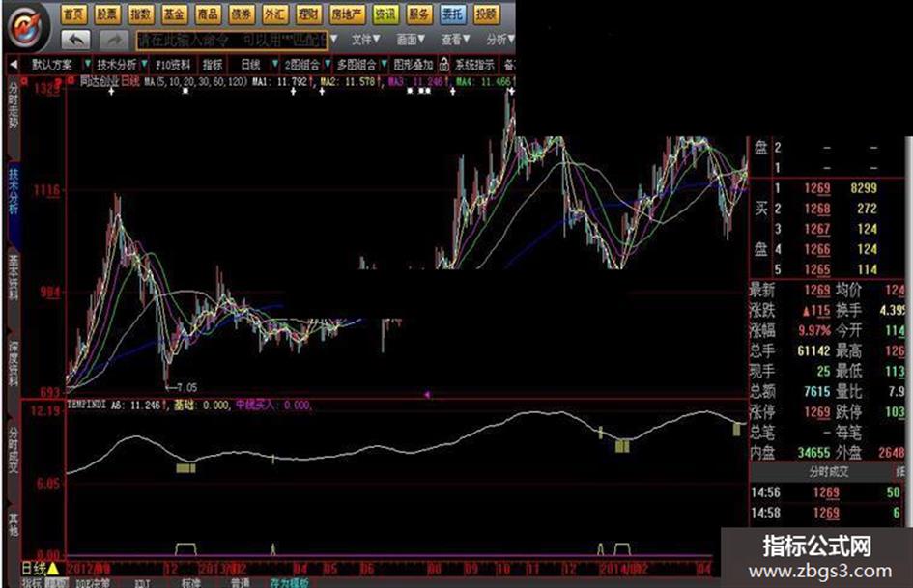
Task: Click the 涨幅 9.97% value
Action: (814, 330)
